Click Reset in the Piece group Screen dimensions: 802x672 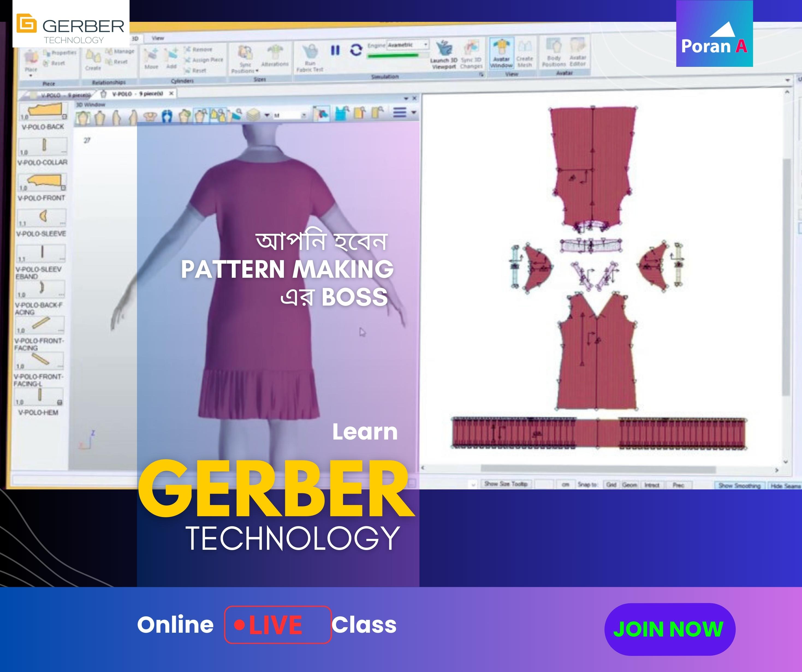(x=54, y=63)
